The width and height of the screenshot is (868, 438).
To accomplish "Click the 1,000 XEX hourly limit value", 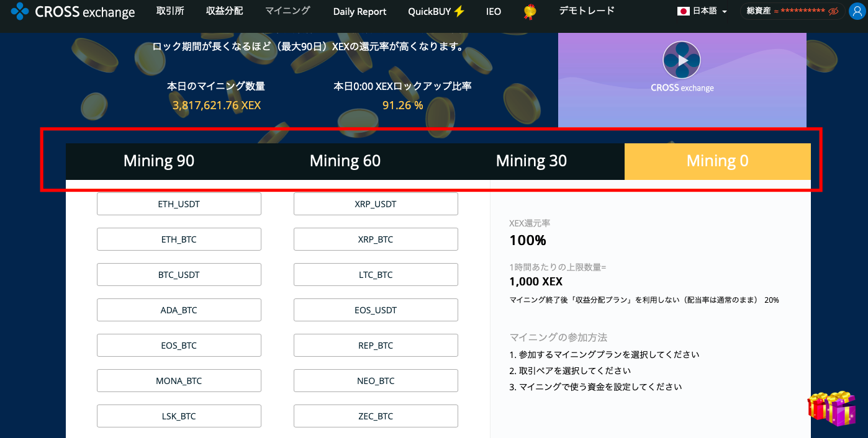I will [x=536, y=282].
